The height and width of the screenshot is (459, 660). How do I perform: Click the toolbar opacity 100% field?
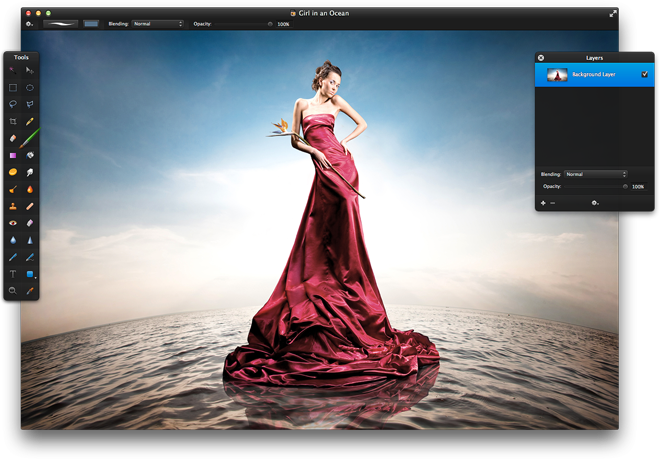284,24
